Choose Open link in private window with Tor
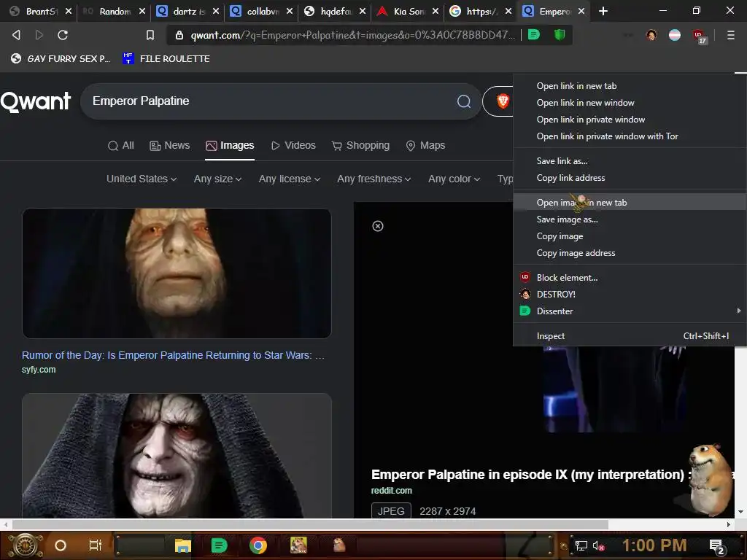747x560 pixels. 630,136
